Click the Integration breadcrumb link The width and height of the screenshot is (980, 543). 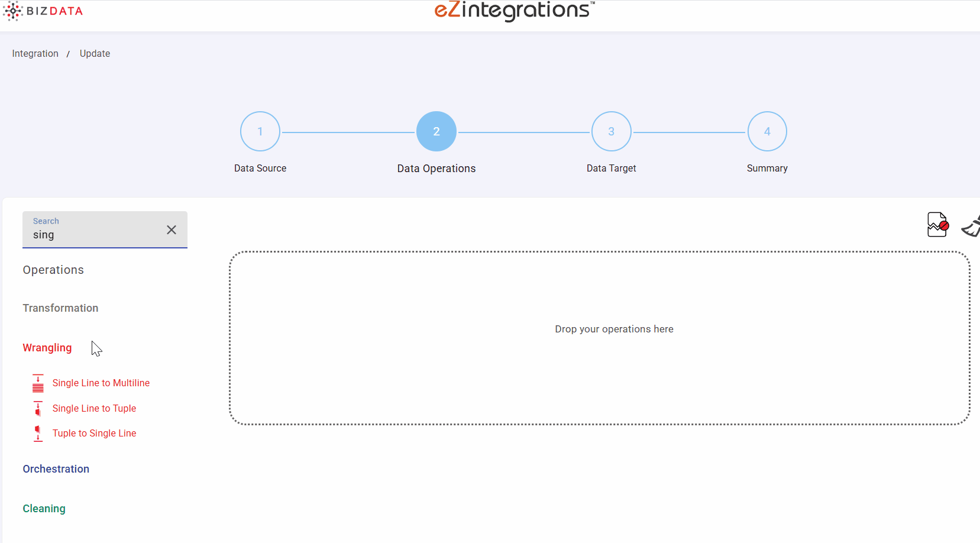35,54
